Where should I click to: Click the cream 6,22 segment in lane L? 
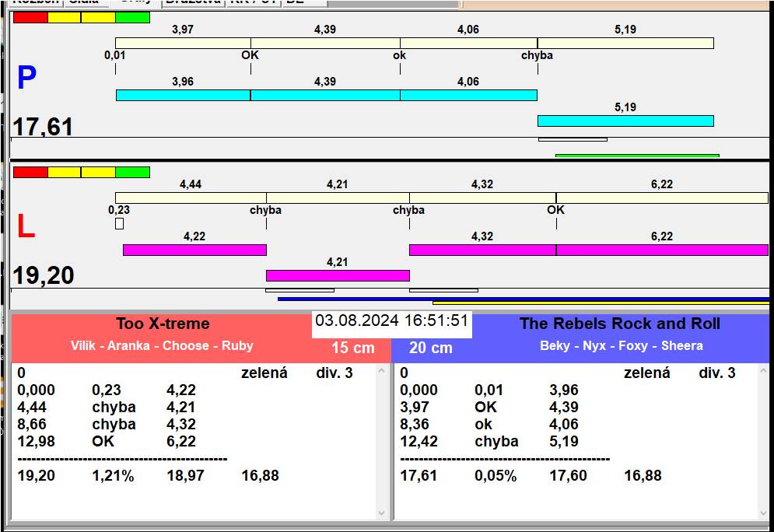[663, 198]
